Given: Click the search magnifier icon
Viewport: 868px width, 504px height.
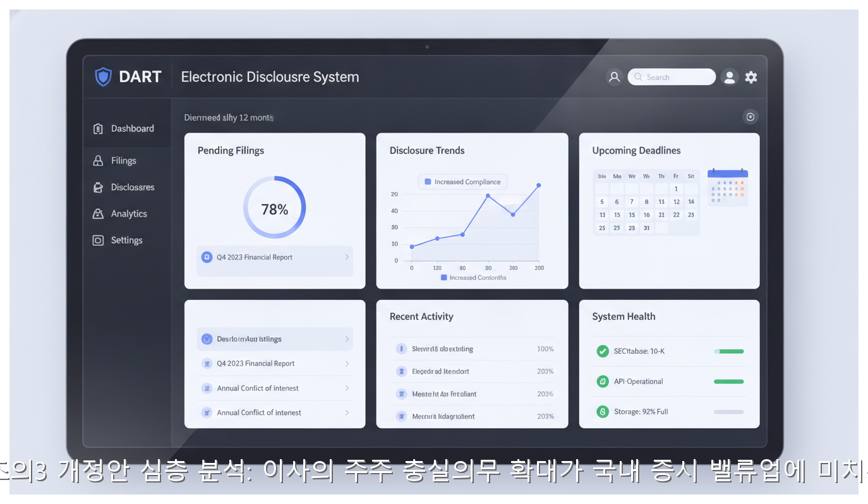Looking at the screenshot, I should [639, 77].
